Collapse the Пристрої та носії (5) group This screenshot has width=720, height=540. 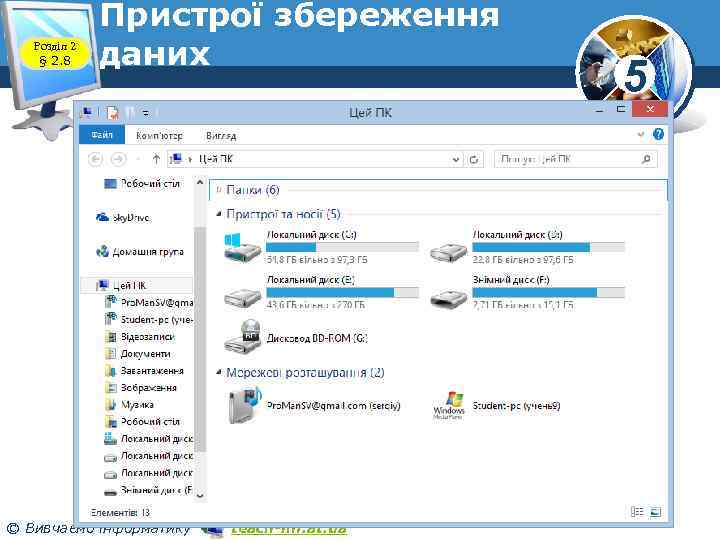tap(219, 214)
